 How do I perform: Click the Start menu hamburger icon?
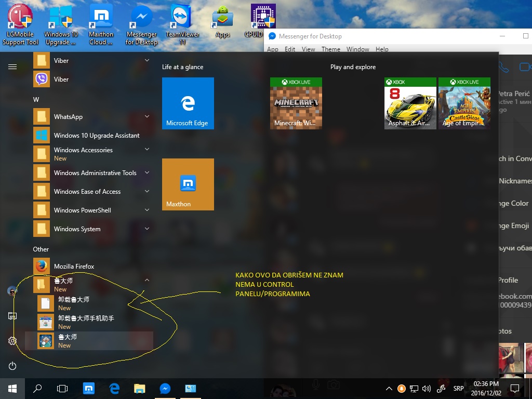coord(12,66)
